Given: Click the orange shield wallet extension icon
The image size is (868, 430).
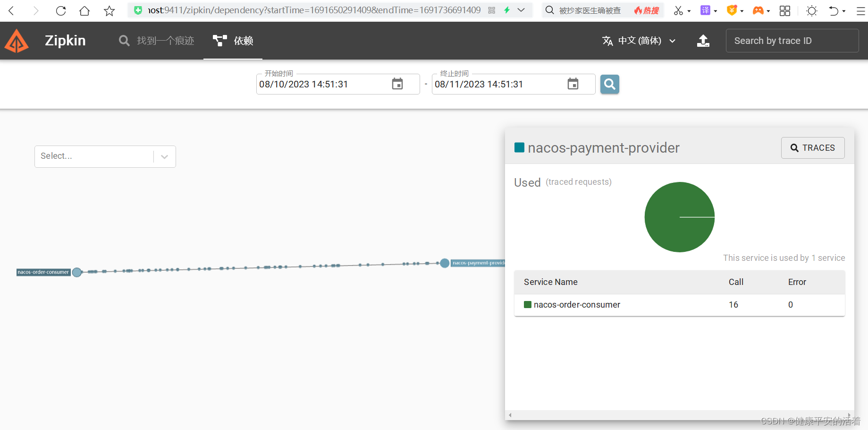Looking at the screenshot, I should [732, 10].
